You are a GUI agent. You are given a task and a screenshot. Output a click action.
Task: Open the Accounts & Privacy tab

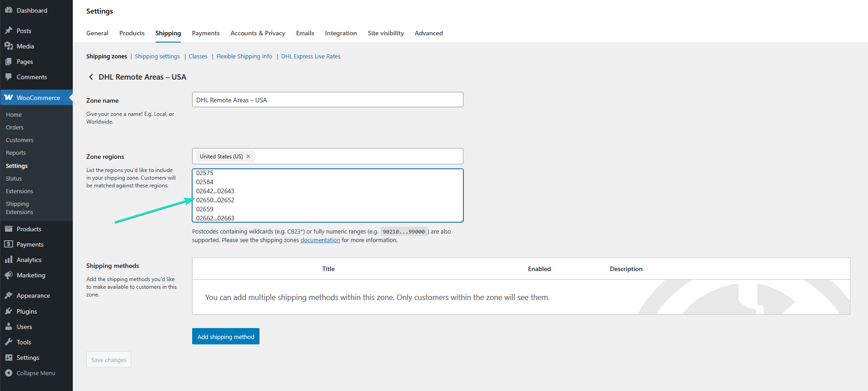(258, 33)
